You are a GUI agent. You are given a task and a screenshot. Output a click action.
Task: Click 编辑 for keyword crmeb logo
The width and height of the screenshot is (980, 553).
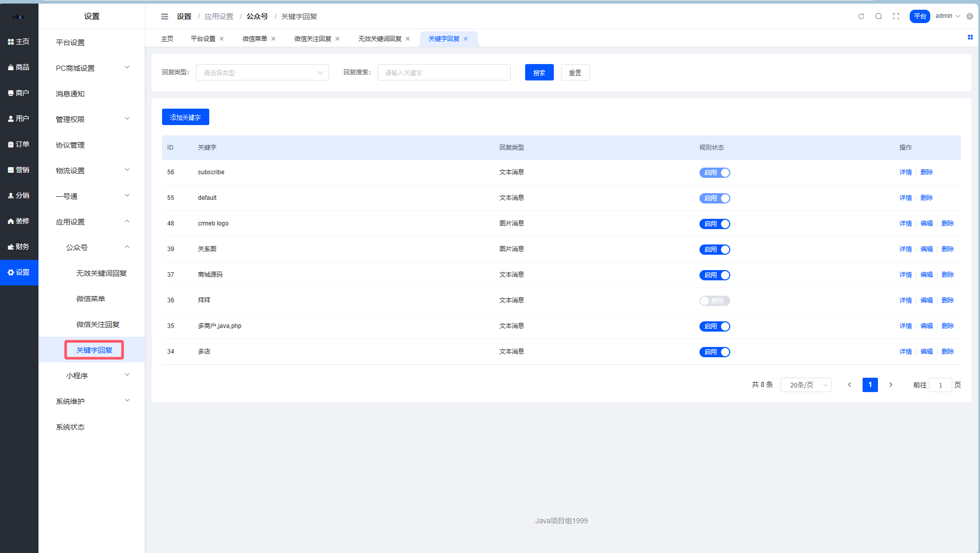[x=926, y=223]
